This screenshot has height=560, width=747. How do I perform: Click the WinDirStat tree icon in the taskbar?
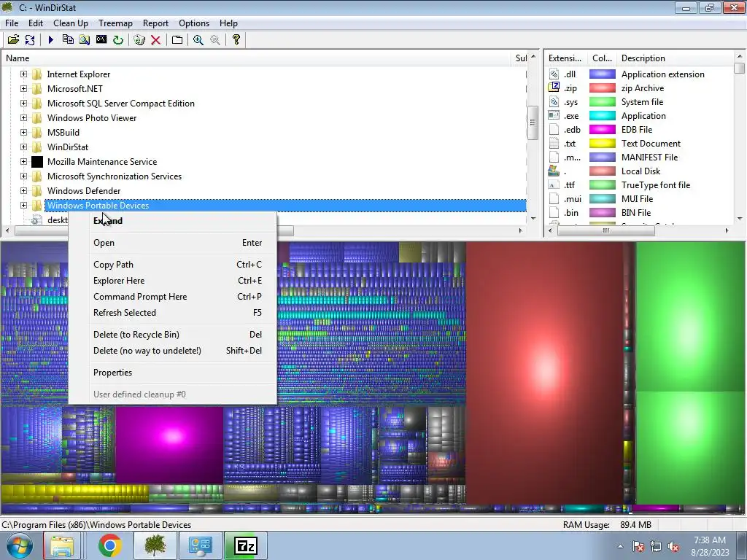(x=155, y=545)
